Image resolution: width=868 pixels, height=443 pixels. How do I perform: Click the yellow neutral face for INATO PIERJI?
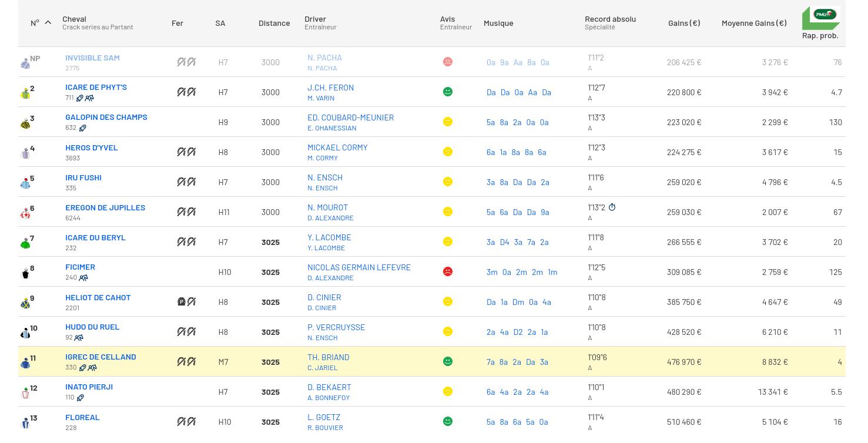coord(448,391)
